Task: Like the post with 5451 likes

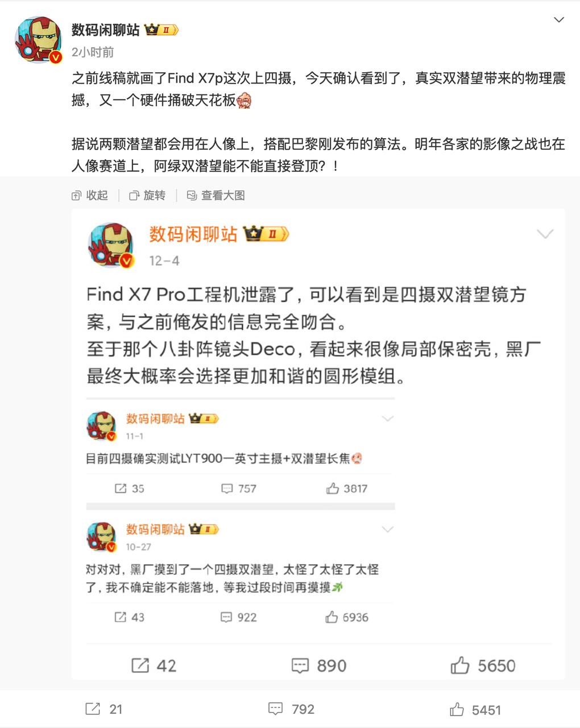Action: pyautogui.click(x=457, y=709)
